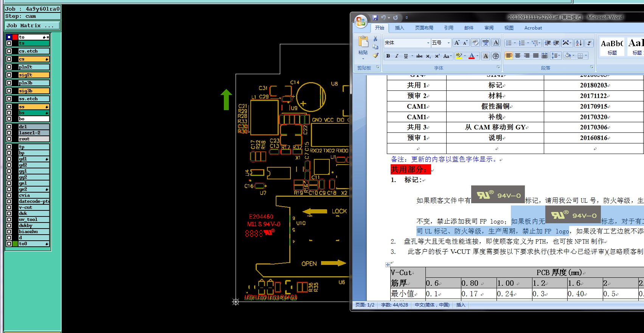This screenshot has height=333, width=644.
Task: Click the Cut scissors icon
Action: 376,39
